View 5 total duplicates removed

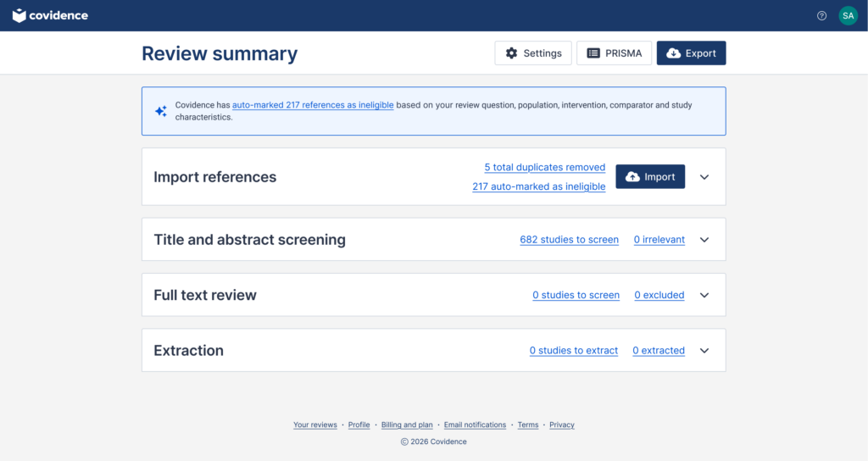coord(544,167)
